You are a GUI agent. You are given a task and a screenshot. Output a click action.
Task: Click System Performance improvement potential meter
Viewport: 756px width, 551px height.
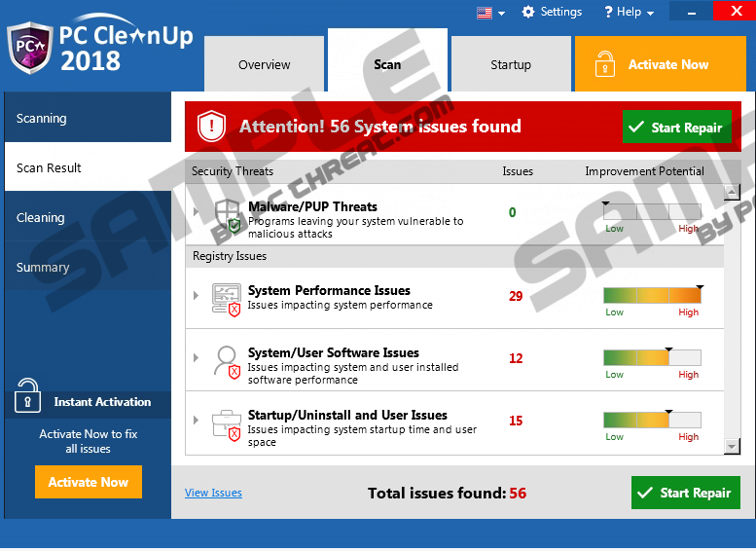click(652, 295)
